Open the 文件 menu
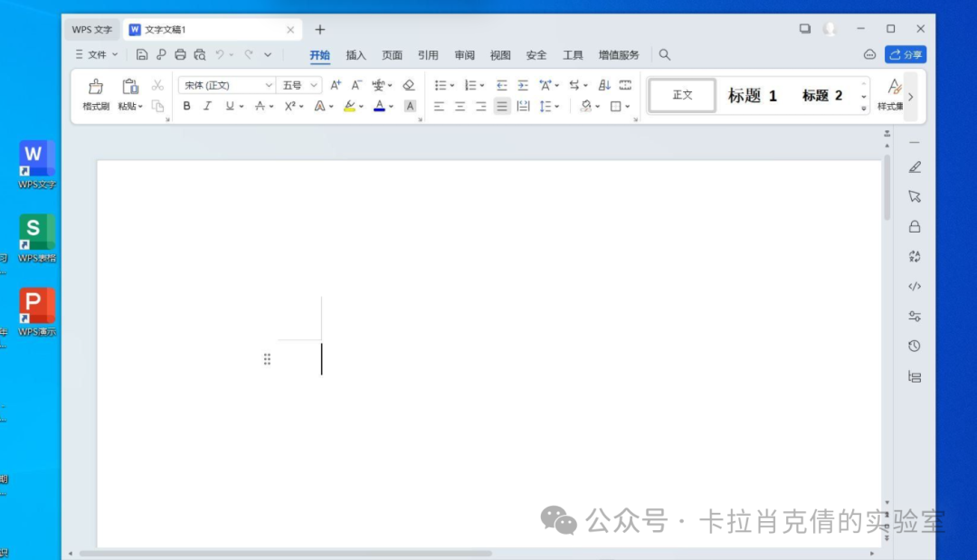 [x=96, y=54]
